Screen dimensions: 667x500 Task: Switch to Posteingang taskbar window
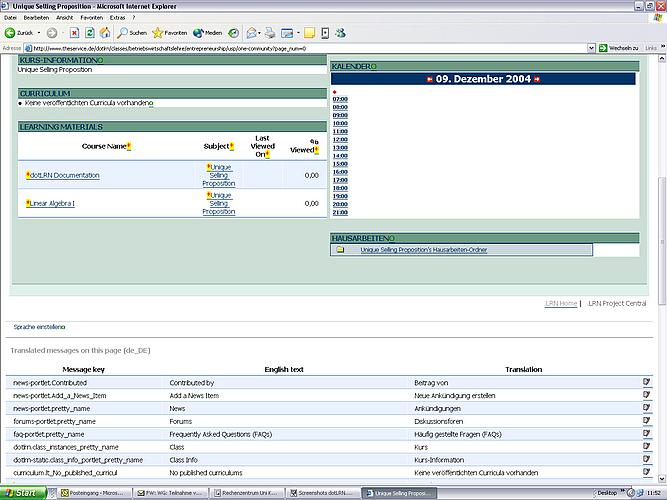[x=94, y=493]
